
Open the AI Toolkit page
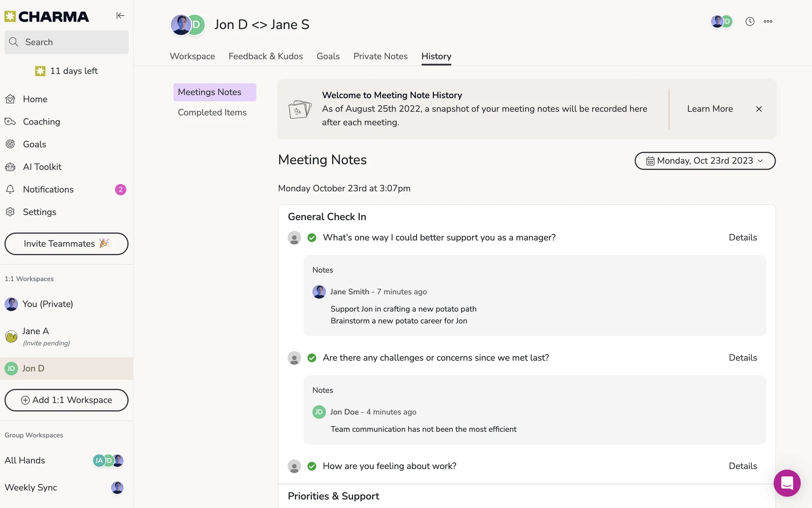point(42,167)
